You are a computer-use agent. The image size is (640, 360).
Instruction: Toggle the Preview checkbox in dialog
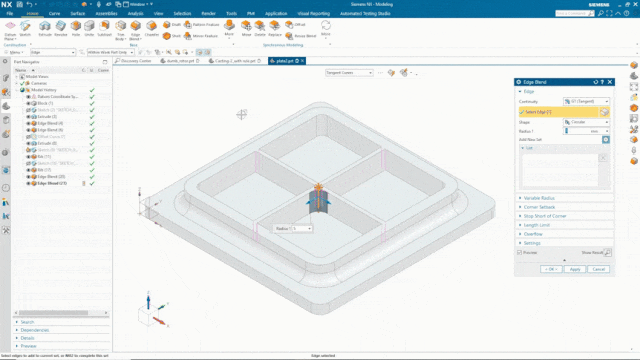pos(520,253)
